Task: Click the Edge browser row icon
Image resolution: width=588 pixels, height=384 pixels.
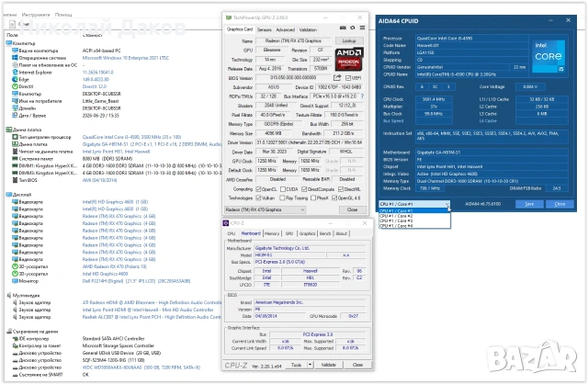Action: point(15,79)
